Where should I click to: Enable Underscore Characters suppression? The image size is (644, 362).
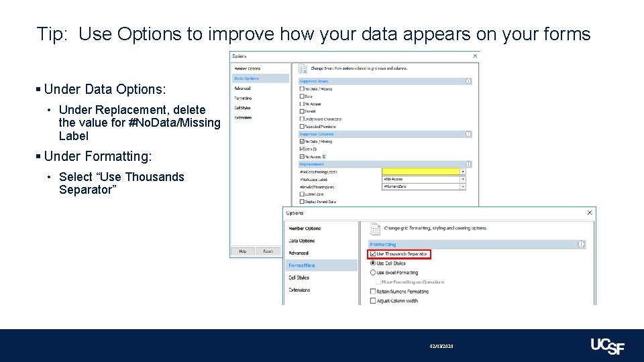302,119
